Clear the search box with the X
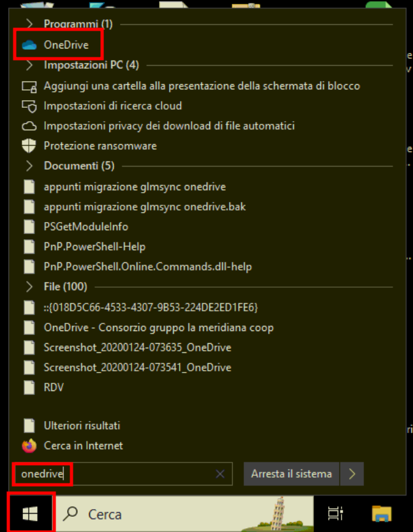Viewport: 413px width, 532px height. (x=220, y=474)
